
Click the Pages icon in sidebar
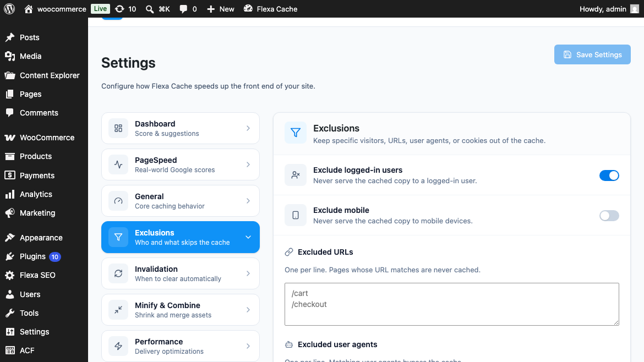point(10,94)
